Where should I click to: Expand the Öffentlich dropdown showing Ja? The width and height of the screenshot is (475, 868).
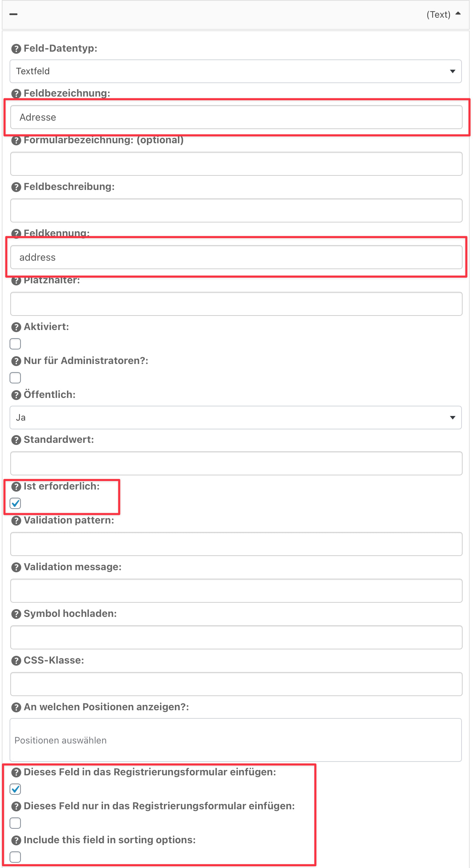pos(236,418)
